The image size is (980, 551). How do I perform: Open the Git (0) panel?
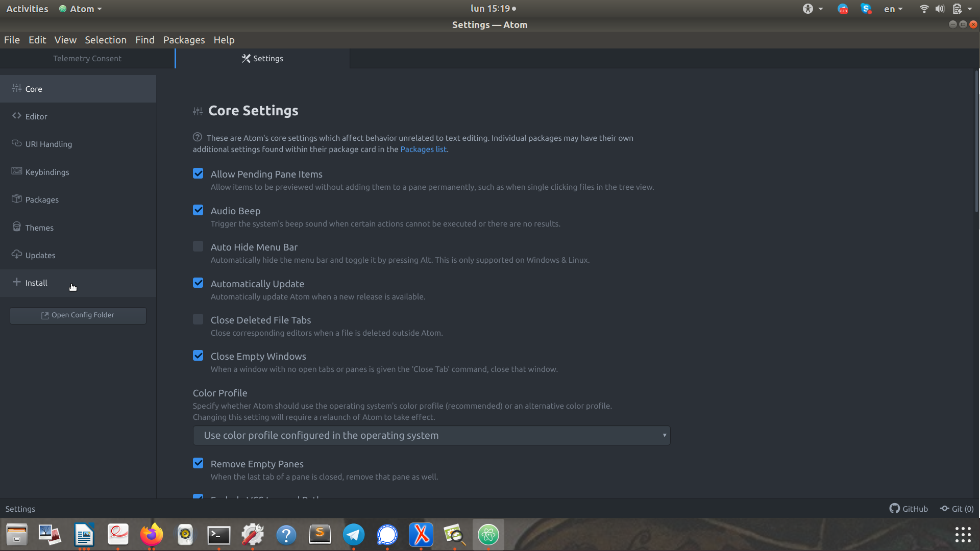tap(957, 509)
